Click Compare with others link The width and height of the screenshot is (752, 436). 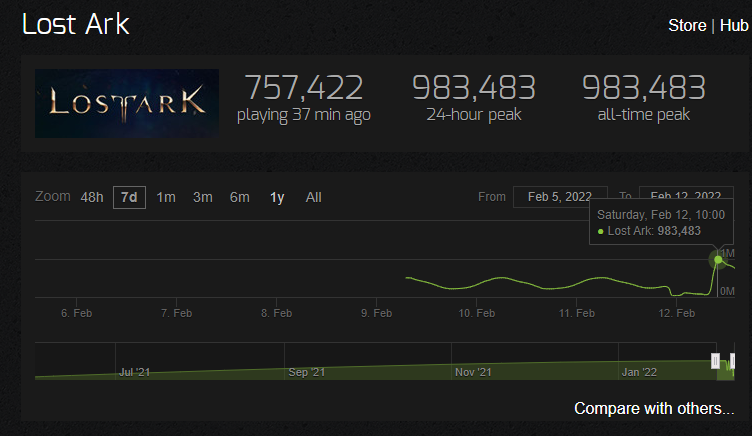654,408
